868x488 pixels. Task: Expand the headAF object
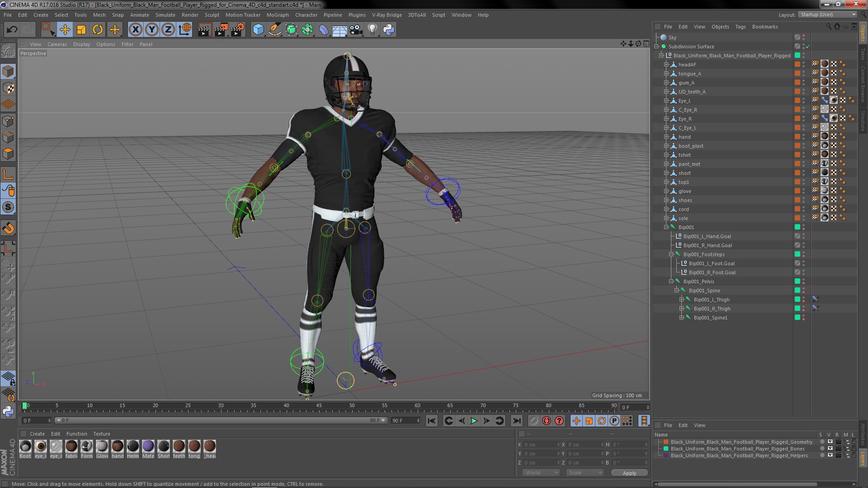coord(666,65)
